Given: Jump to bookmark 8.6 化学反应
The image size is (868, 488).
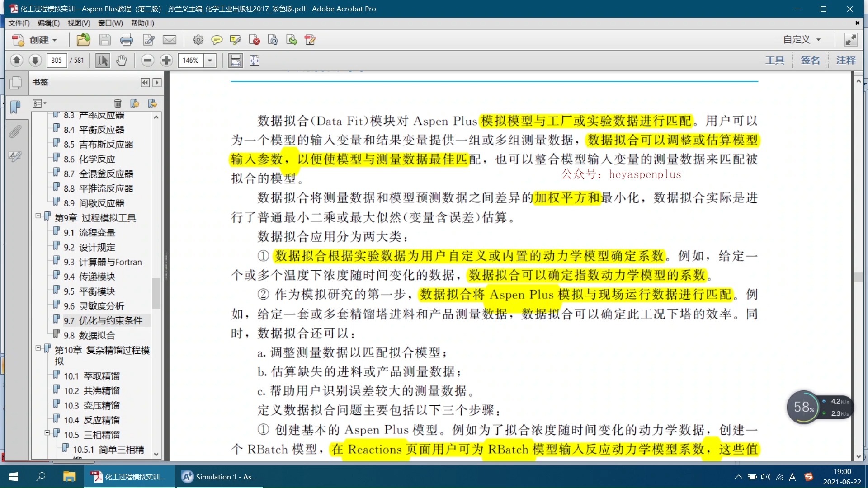Looking at the screenshot, I should (x=90, y=159).
